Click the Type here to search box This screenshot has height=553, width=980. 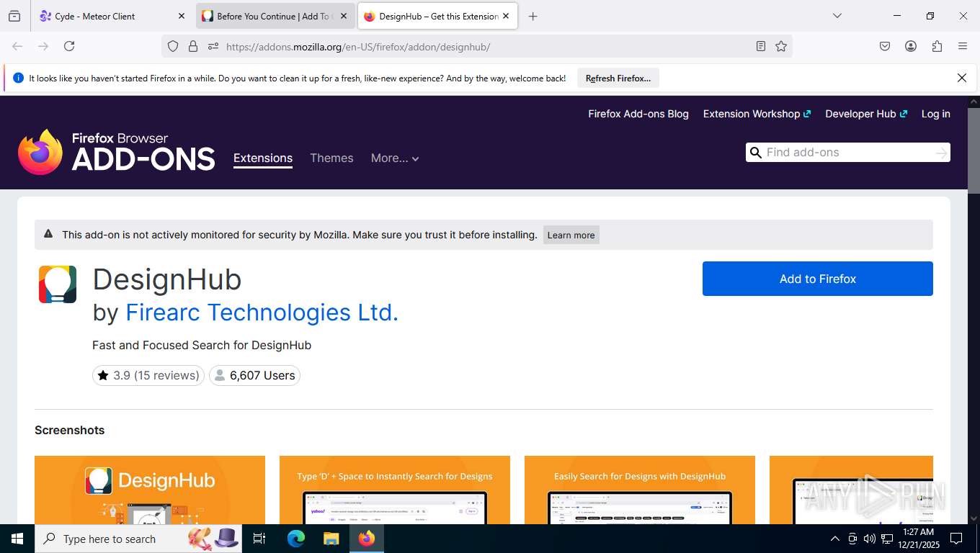(x=138, y=539)
